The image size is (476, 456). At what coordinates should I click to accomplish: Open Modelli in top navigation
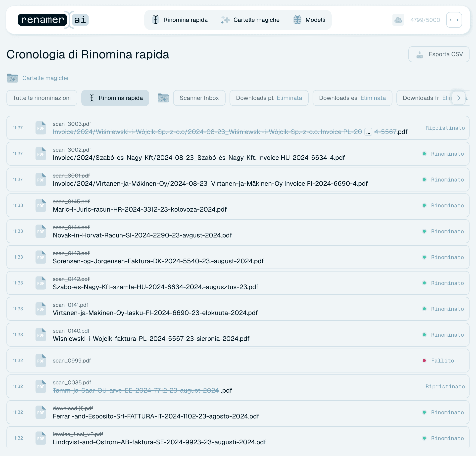click(x=309, y=20)
